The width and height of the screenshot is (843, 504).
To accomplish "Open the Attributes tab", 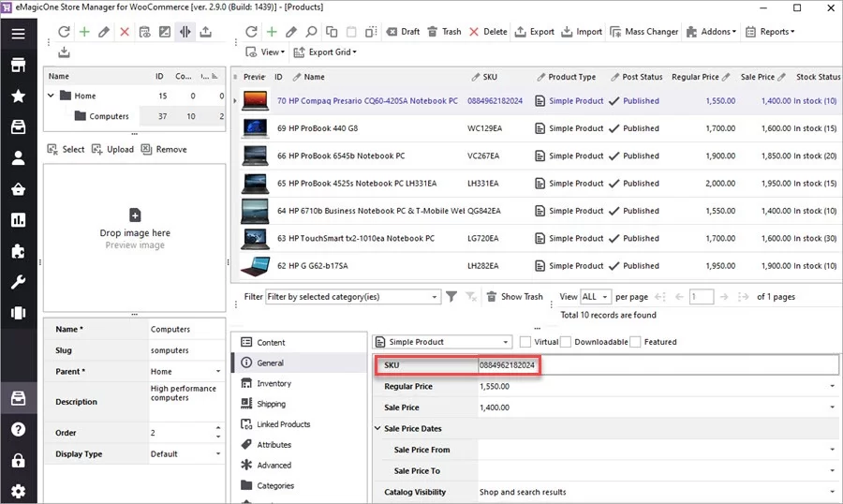I will click(274, 445).
